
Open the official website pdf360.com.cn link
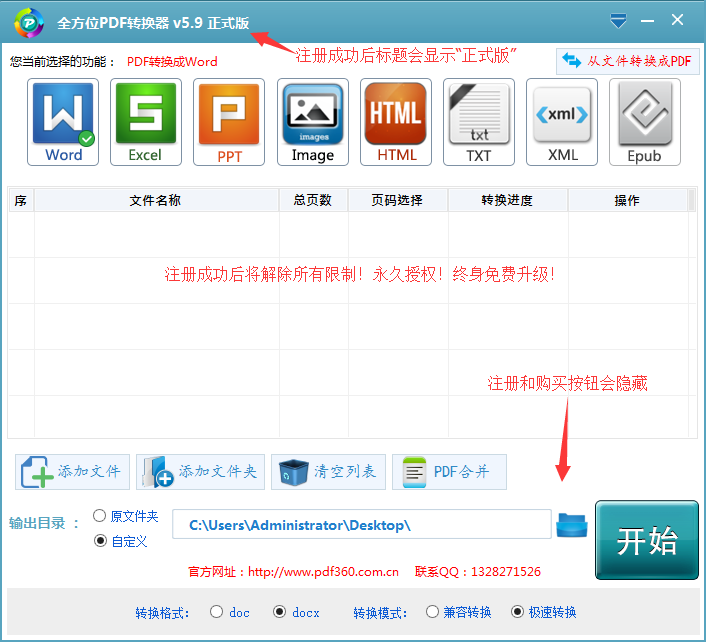click(323, 572)
